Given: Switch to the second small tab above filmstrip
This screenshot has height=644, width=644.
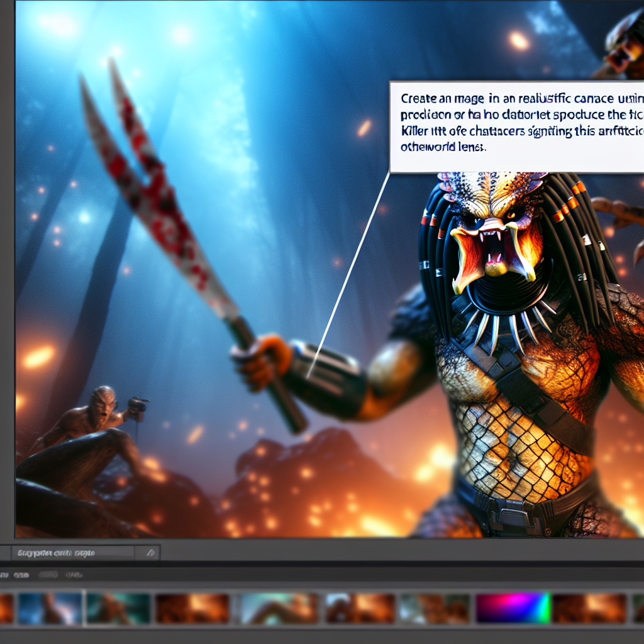Looking at the screenshot, I should pyautogui.click(x=21, y=575).
